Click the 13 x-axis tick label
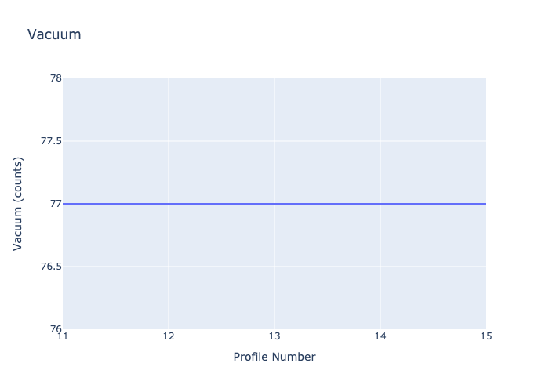Viewport: 549px width, 392px height. [274, 336]
